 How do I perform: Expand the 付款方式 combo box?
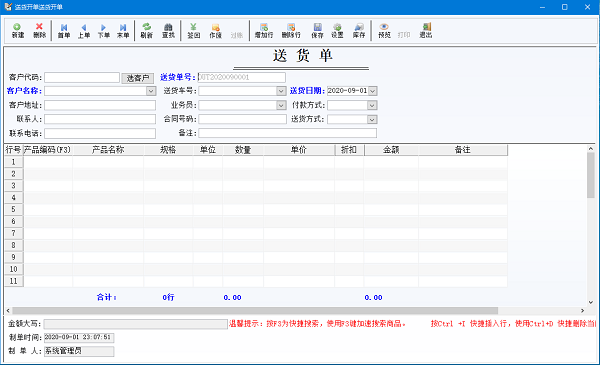coord(372,105)
